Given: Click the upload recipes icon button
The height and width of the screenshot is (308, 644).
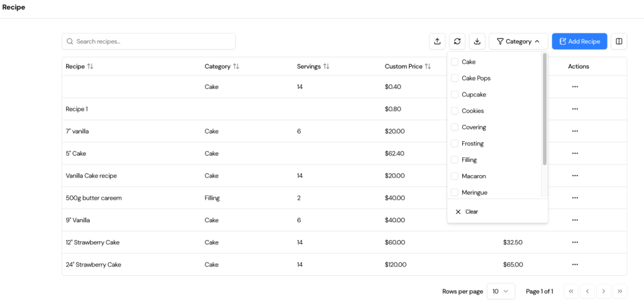Looking at the screenshot, I should [437, 42].
